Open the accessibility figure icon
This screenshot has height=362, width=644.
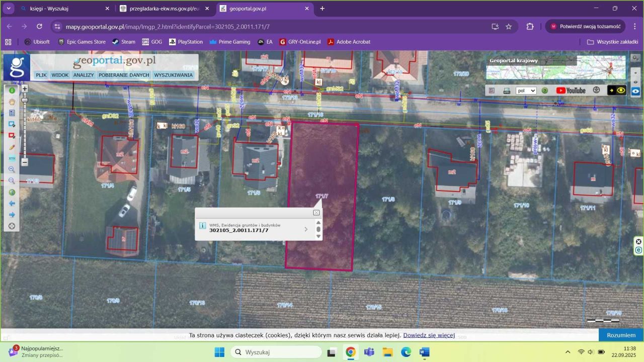[597, 90]
